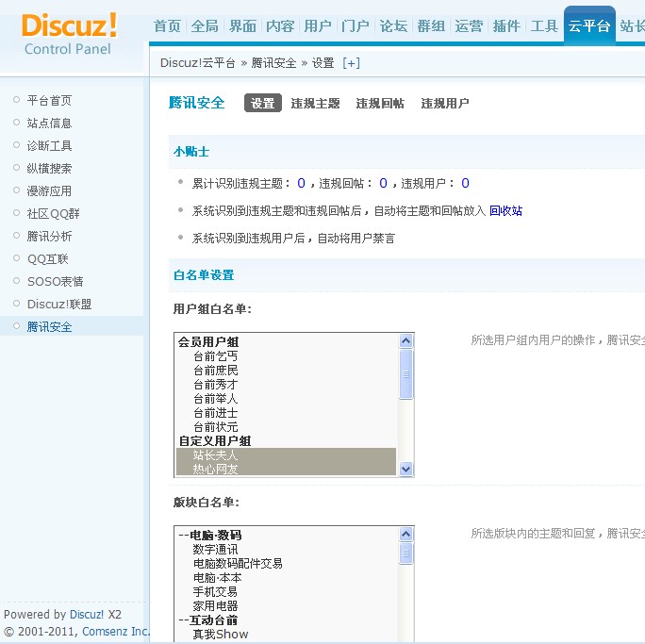This screenshot has width=645, height=644.
Task: Open 社区QQ群 in sidebar
Action: tap(54, 213)
